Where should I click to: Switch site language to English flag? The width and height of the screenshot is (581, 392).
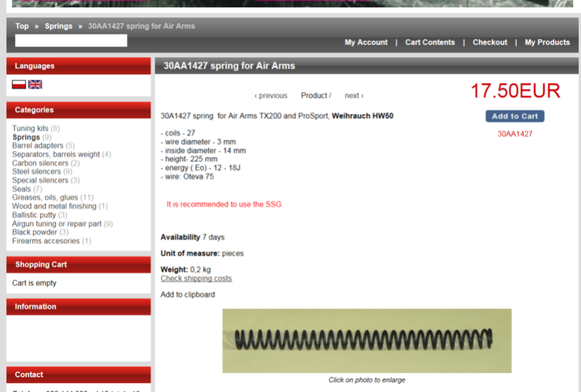click(x=35, y=84)
